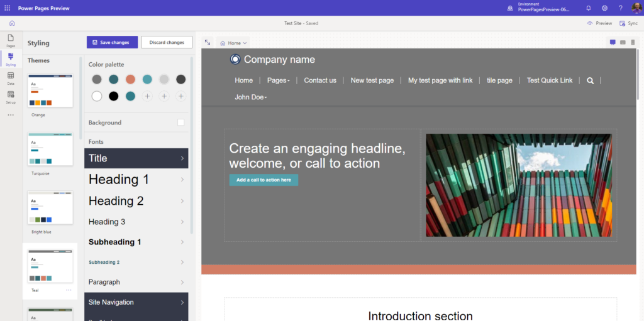Click the Discard changes button
The height and width of the screenshot is (321, 644).
click(x=167, y=42)
